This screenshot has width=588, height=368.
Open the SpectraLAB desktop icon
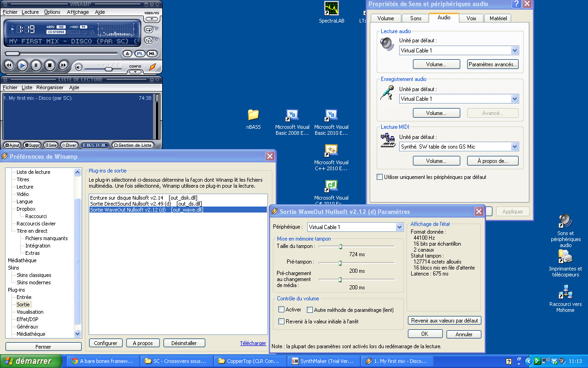(332, 12)
